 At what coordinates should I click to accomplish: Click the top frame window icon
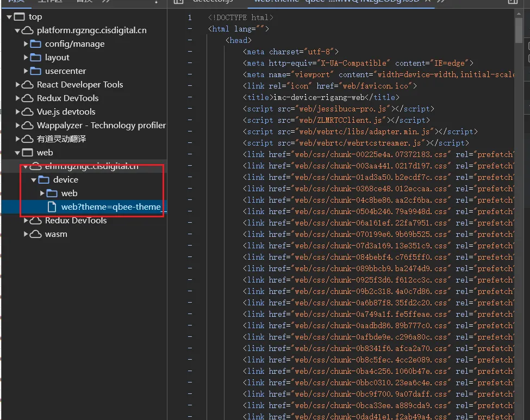19,16
